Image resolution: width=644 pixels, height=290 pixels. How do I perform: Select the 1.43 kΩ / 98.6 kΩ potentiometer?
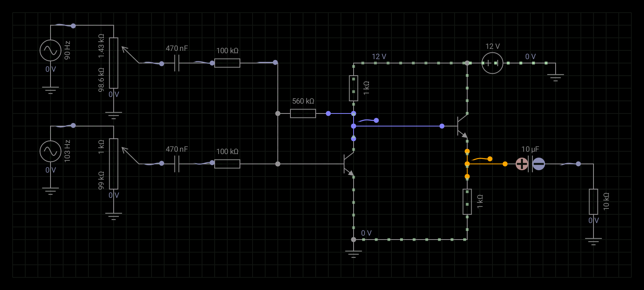pos(114,63)
